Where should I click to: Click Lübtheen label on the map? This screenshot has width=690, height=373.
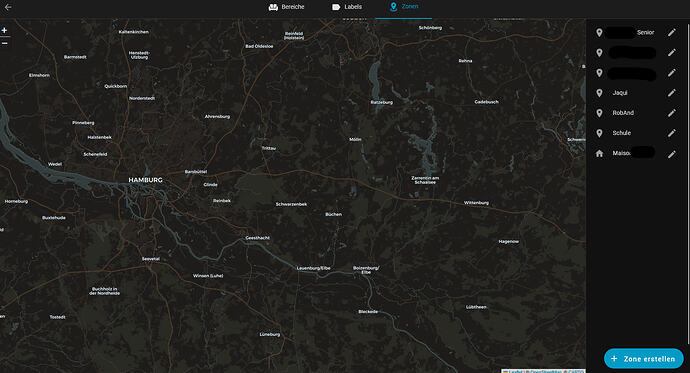point(476,307)
